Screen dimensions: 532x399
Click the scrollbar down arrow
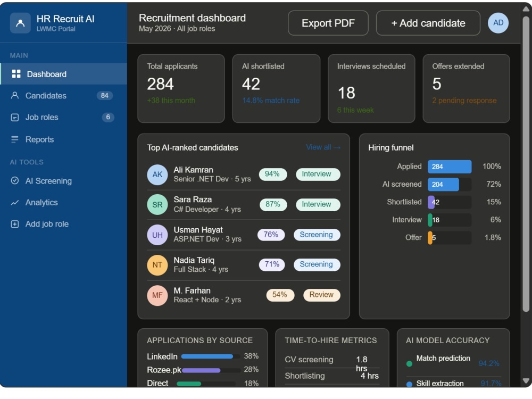526,381
